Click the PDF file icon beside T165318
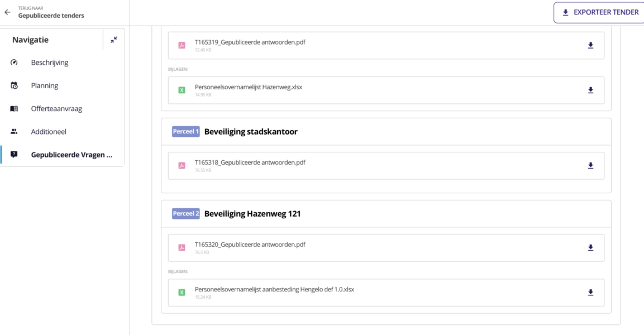 182,165
